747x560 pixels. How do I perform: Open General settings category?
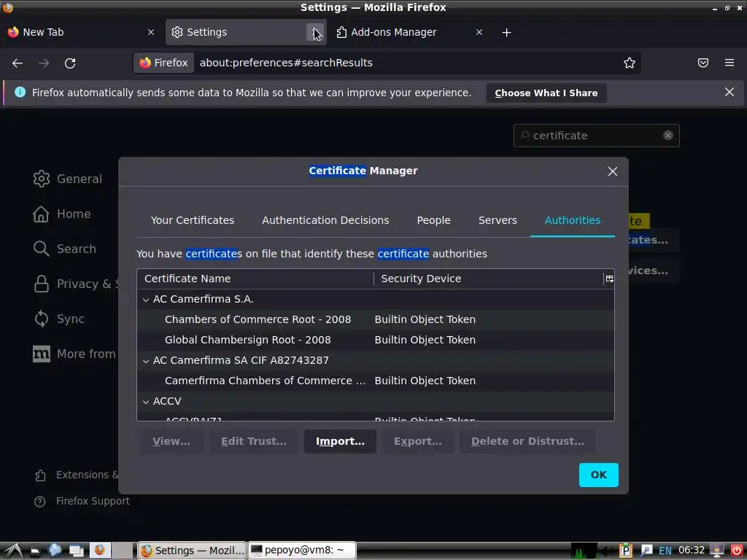coord(68,179)
